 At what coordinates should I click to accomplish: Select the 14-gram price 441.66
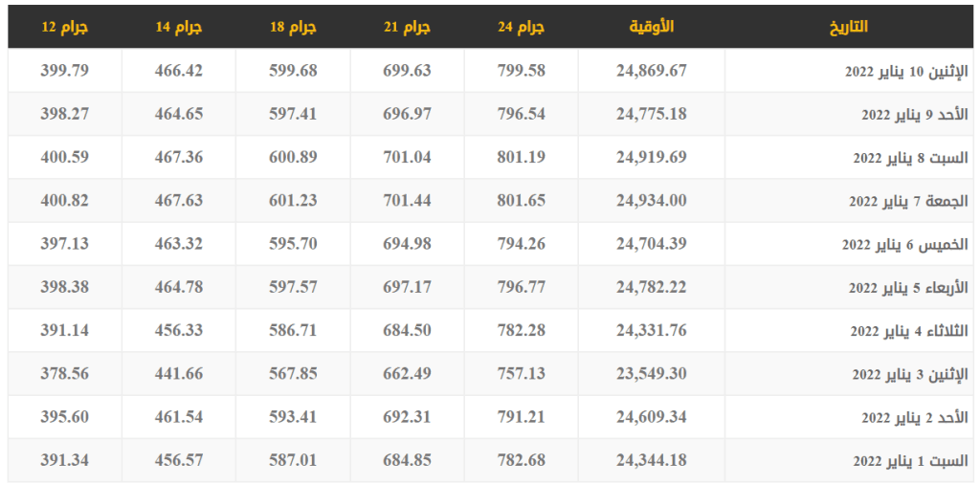pyautogui.click(x=179, y=374)
